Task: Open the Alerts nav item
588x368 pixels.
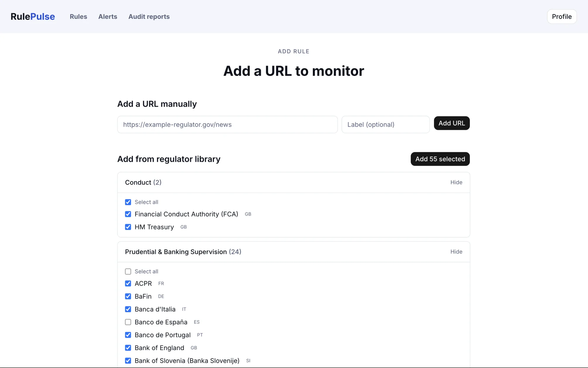Action: [108, 16]
